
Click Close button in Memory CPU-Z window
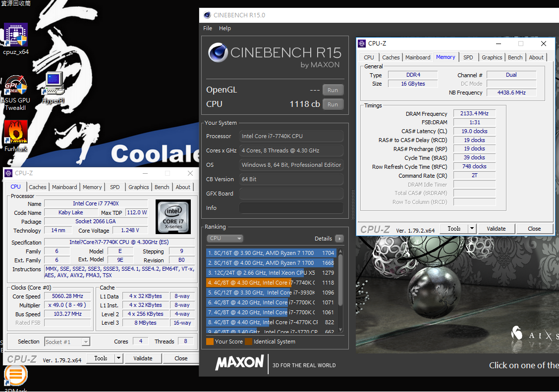pyautogui.click(x=534, y=229)
